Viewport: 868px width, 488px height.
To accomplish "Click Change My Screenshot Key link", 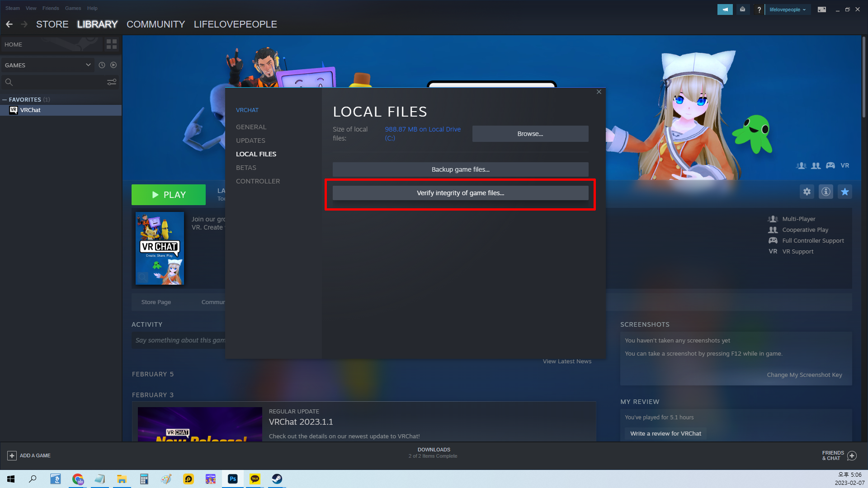I will pyautogui.click(x=805, y=375).
